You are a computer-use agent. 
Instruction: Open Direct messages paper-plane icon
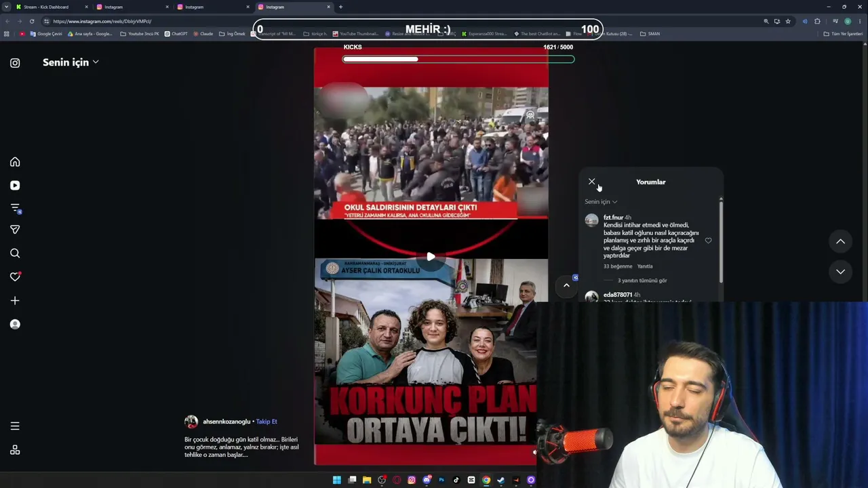15,230
